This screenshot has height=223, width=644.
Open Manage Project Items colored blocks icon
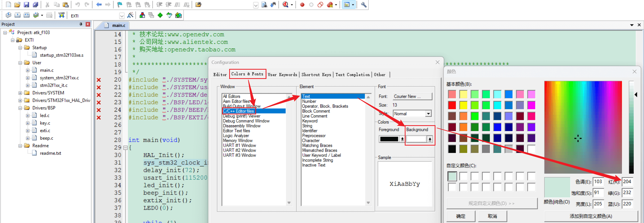tap(142, 15)
